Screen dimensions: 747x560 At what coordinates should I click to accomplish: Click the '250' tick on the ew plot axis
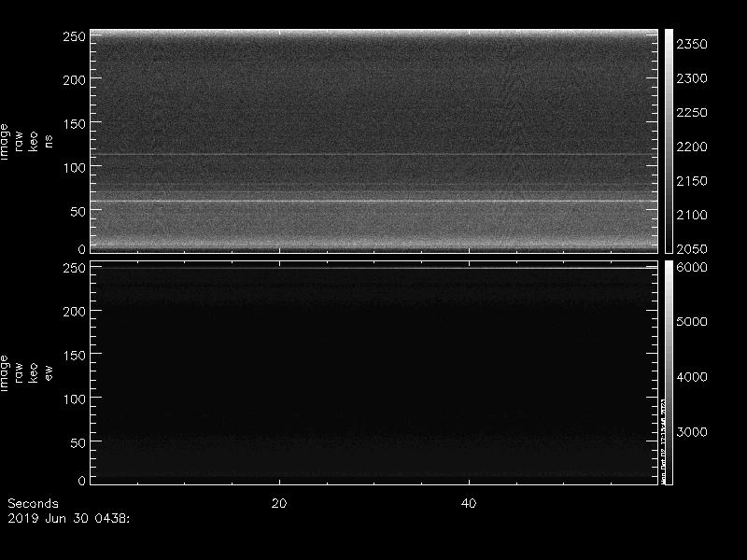point(74,268)
